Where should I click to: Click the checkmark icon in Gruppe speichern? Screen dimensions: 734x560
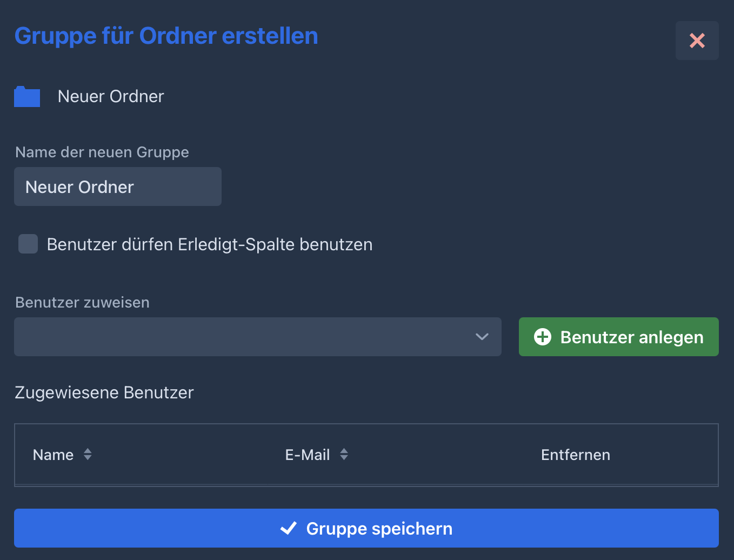[x=289, y=528]
